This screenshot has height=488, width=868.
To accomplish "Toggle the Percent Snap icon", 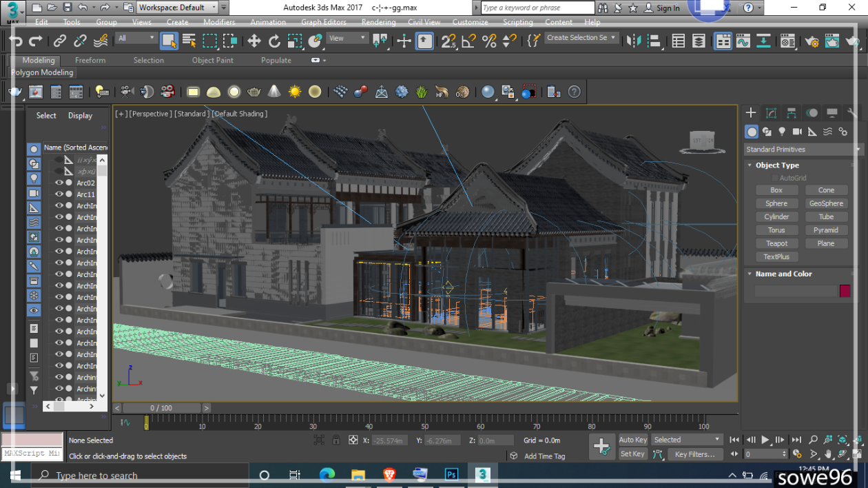I will click(x=489, y=41).
